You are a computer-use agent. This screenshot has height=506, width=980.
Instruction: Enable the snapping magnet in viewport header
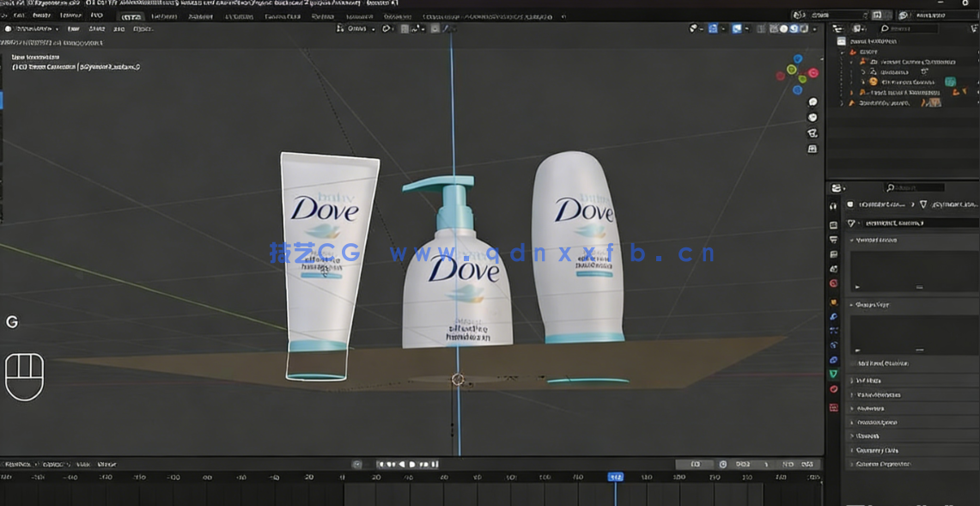(x=387, y=28)
